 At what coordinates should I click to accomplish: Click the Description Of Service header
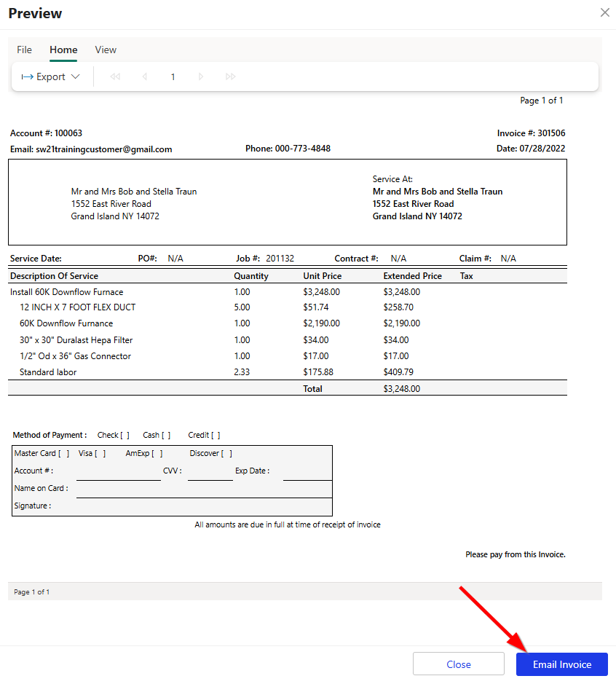54,275
